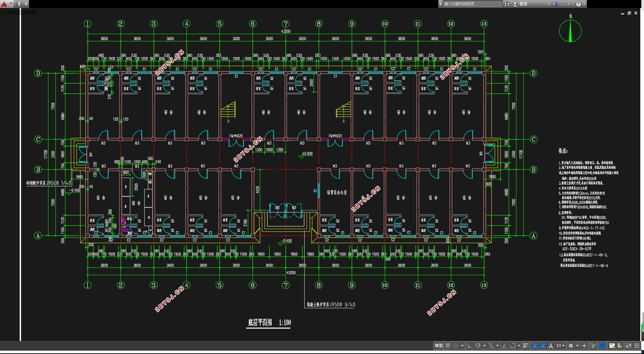The height and width of the screenshot is (354, 644).
Task: Click the north arrow compass symbol
Action: (570, 30)
